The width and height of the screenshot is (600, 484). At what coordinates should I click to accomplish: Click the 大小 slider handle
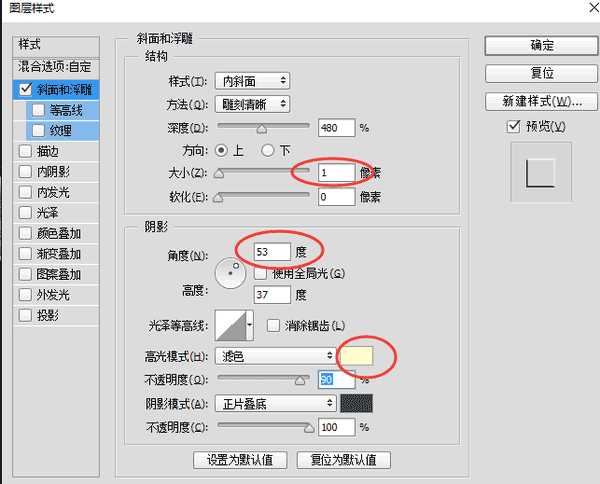coord(219,174)
